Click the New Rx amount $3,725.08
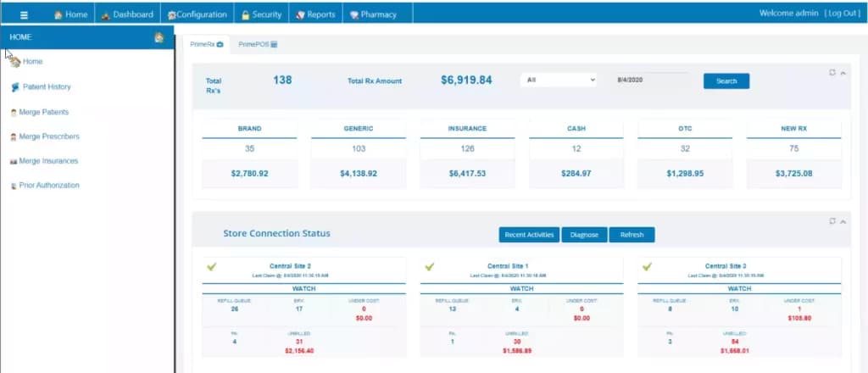 tap(793, 173)
